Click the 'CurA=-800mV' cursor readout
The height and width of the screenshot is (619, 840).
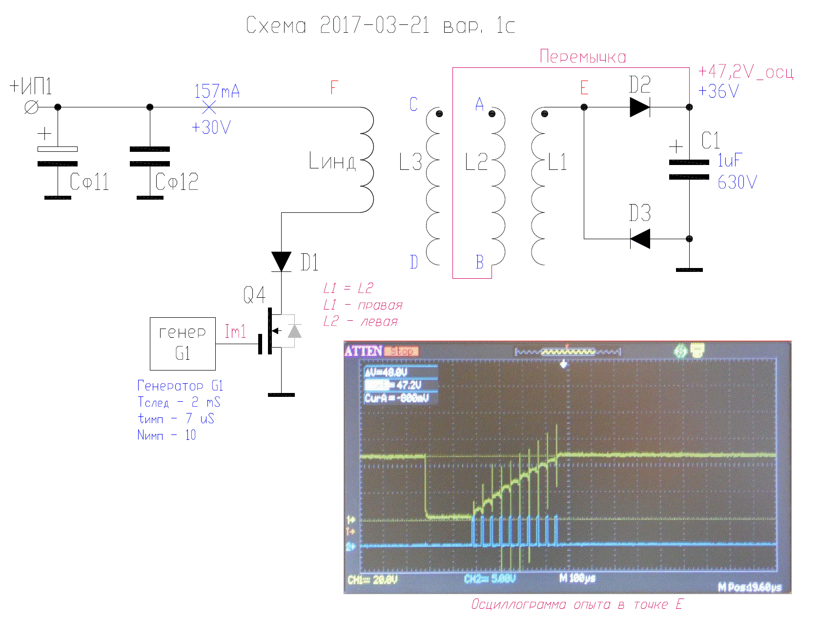tap(396, 398)
